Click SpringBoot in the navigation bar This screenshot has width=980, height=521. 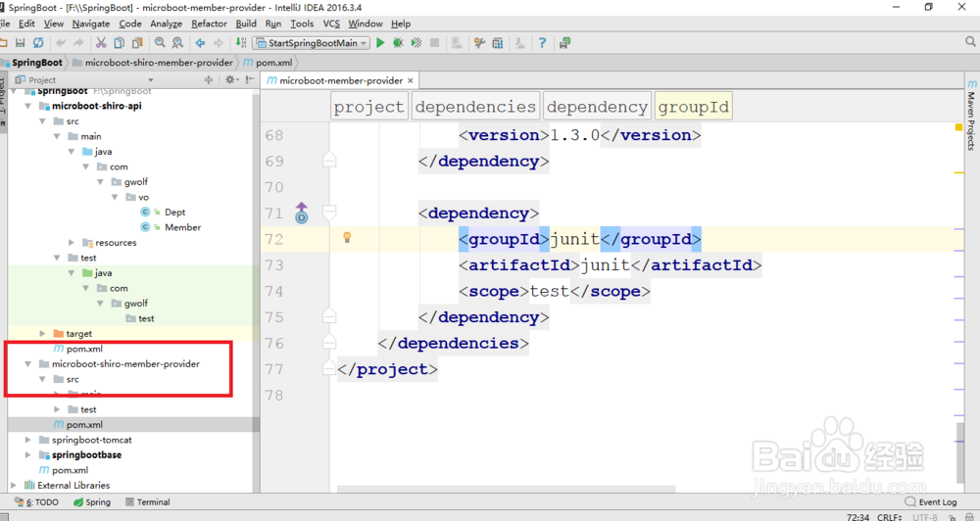(37, 62)
